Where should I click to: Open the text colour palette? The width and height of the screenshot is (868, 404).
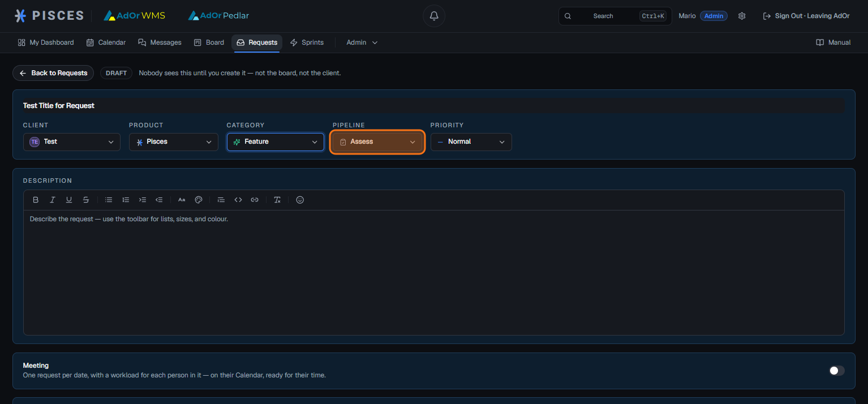[199, 200]
